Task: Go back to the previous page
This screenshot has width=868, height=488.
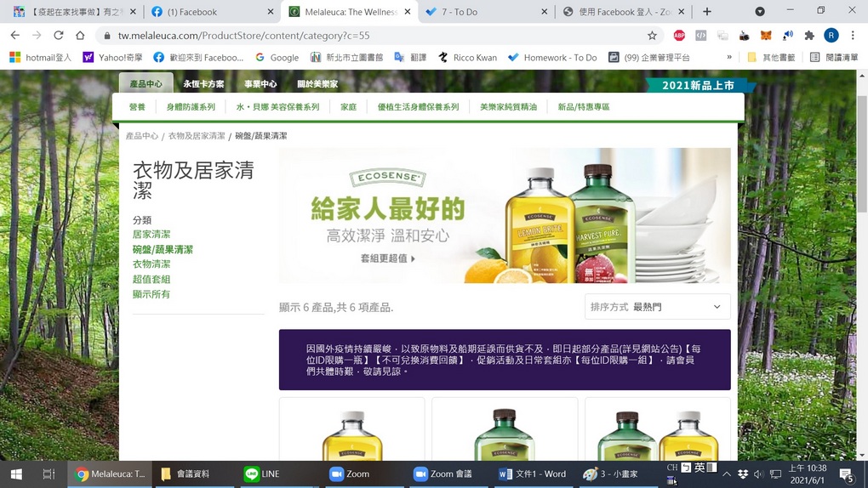Action: coord(15,36)
